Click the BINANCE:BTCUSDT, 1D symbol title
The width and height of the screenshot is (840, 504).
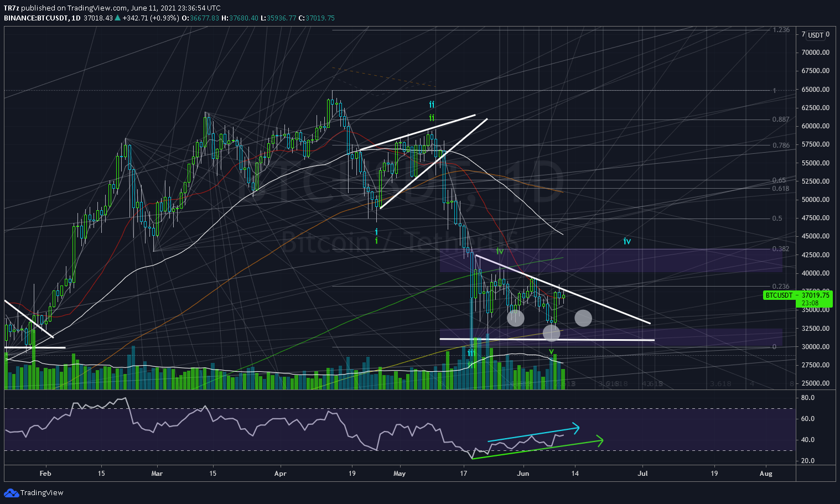tap(42, 18)
